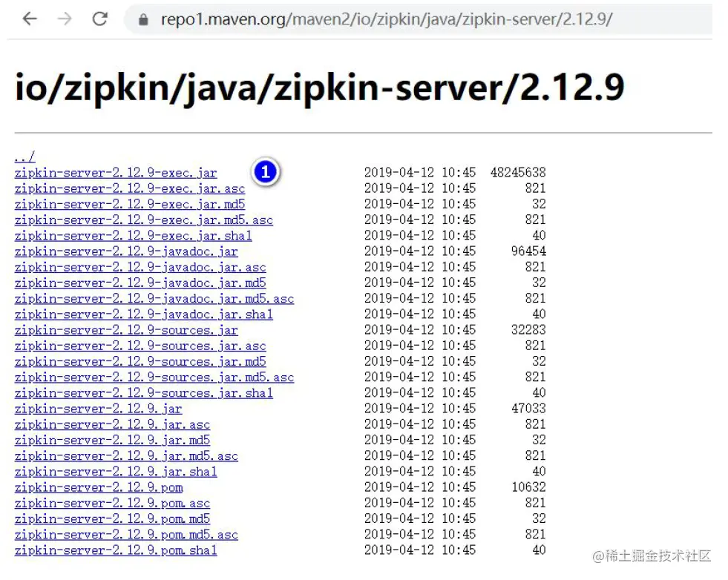Open zipkin-server-2.12.9.pom.asc link
Image resolution: width=728 pixels, height=580 pixels.
coord(112,504)
